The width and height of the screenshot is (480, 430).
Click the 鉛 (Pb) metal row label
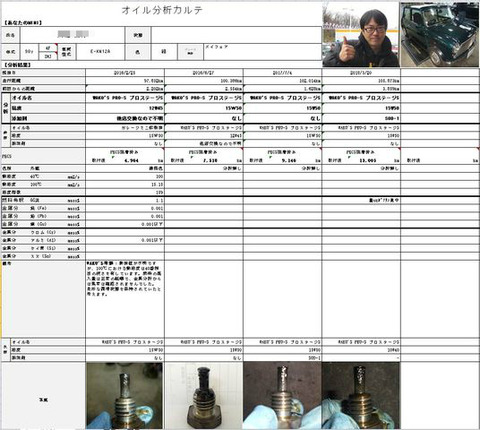[x=38, y=216]
